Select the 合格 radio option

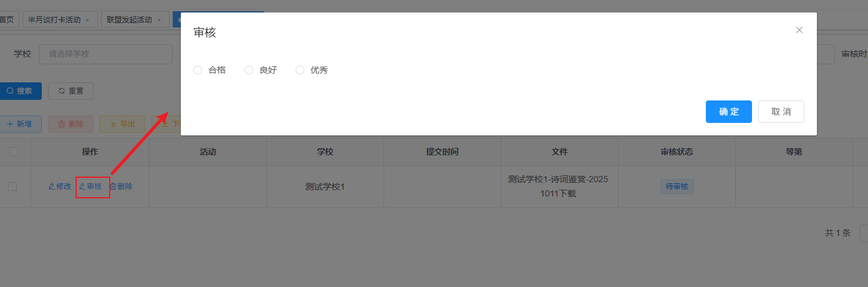coord(198,70)
